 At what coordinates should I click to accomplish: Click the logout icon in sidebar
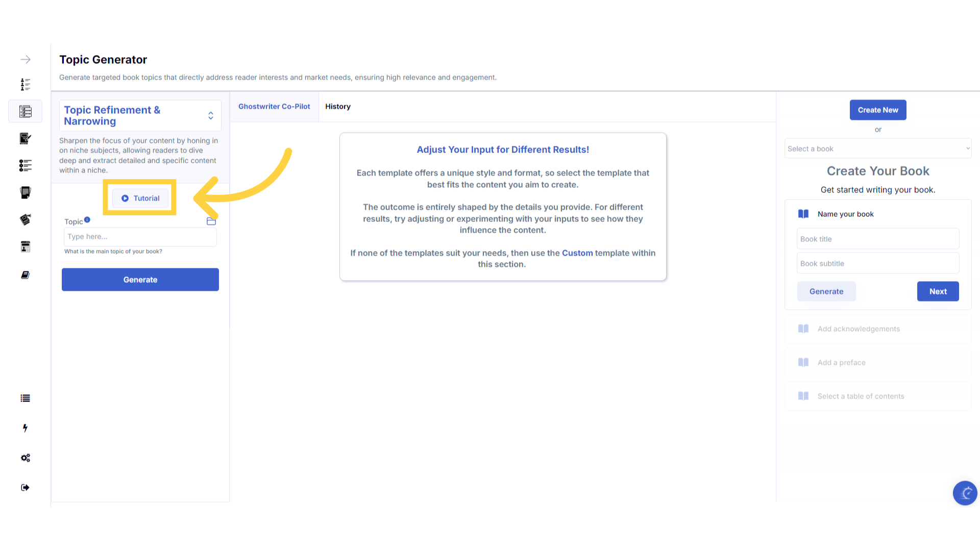coord(26,488)
